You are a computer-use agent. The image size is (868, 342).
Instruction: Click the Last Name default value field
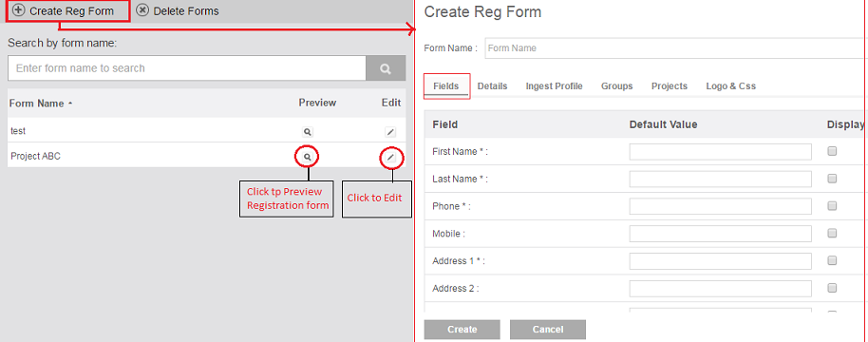click(720, 179)
